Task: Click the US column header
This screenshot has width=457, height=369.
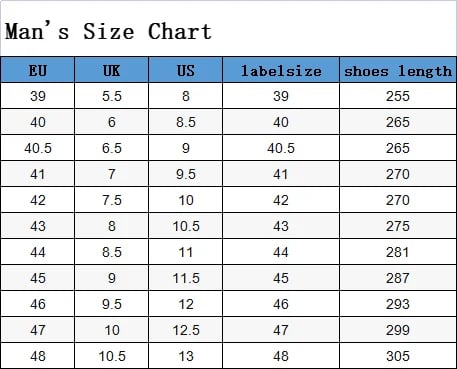Action: coord(185,70)
